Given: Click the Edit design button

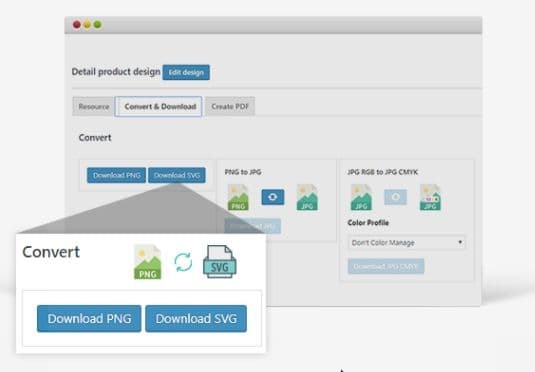Looking at the screenshot, I should tap(186, 72).
